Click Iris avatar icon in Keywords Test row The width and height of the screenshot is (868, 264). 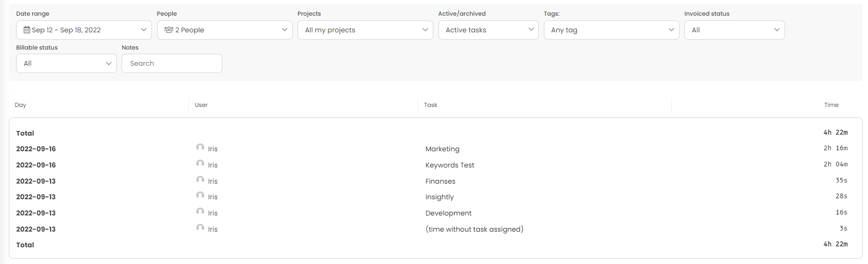(x=200, y=164)
